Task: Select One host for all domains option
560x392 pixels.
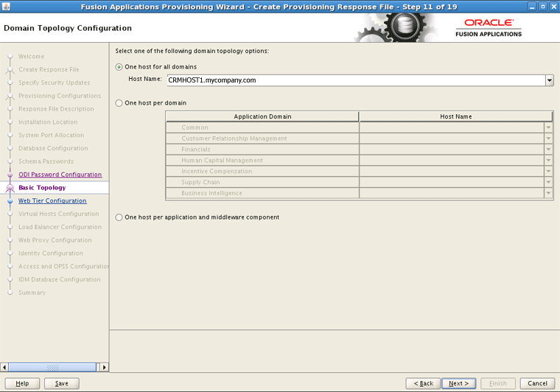Action: 119,67
